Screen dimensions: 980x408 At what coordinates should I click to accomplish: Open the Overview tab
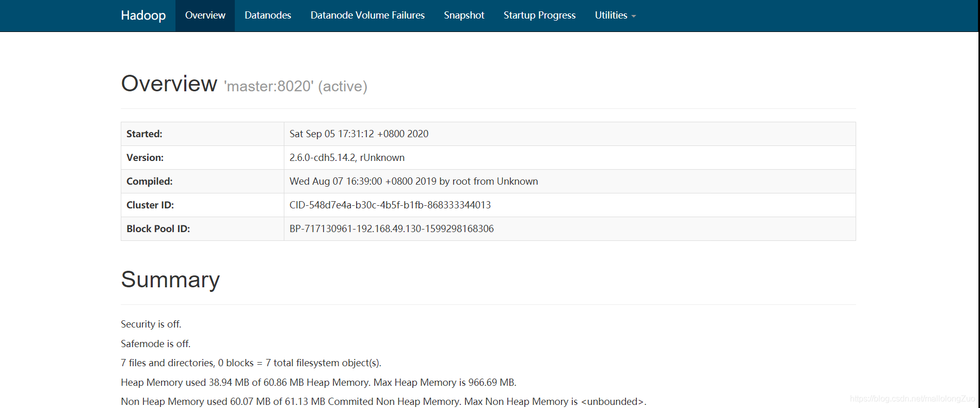point(205,15)
